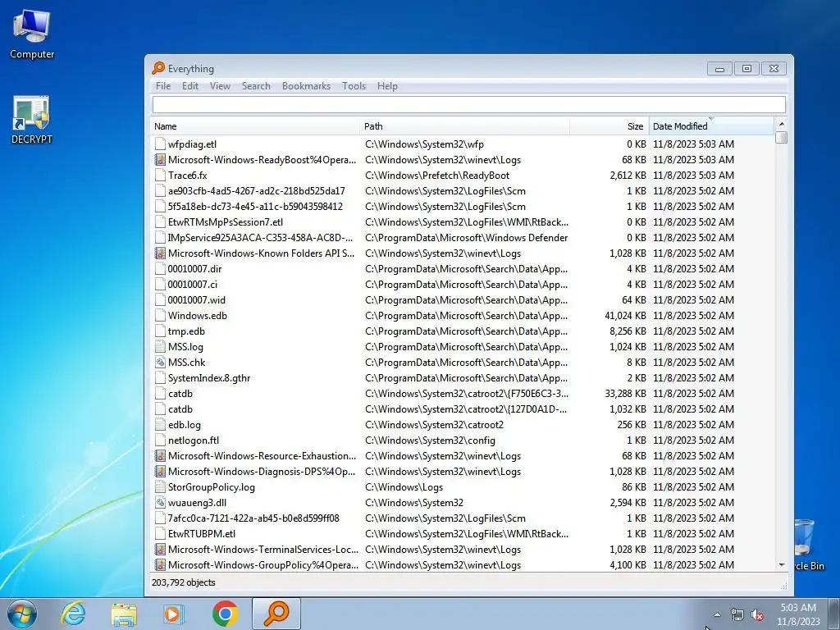Image resolution: width=840 pixels, height=630 pixels.
Task: Click the results scrollbar up arrow
Action: [x=782, y=124]
